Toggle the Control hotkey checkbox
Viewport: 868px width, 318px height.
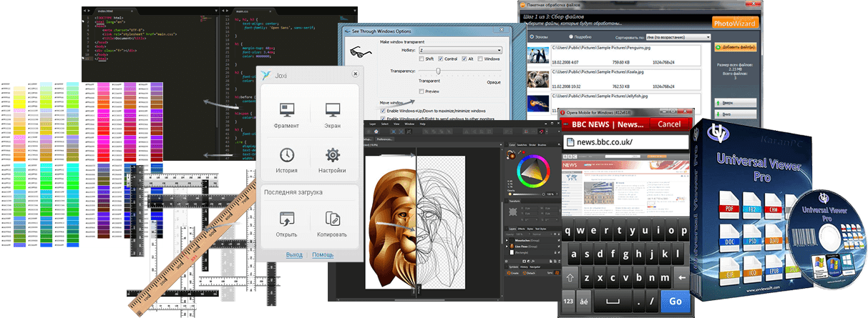point(441,59)
